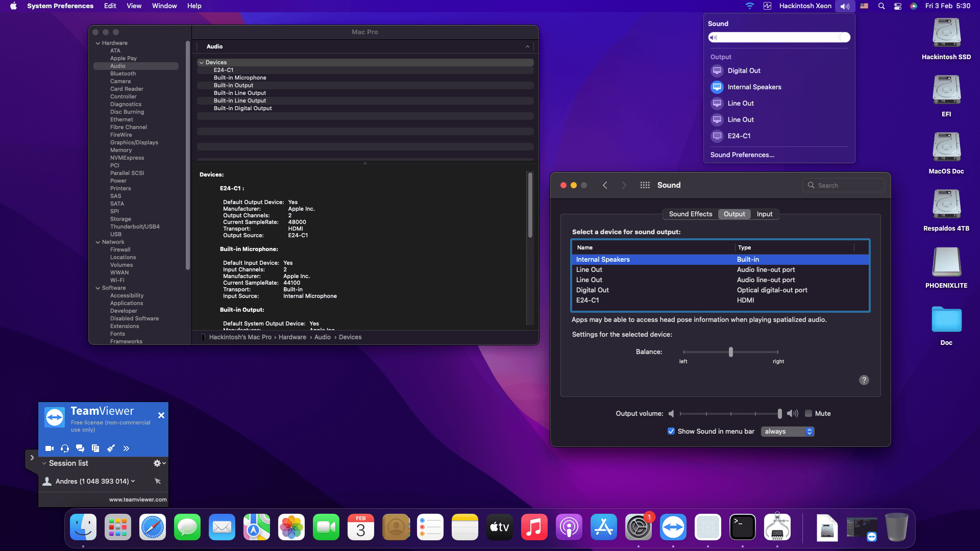Viewport: 980px width, 551px height.
Task: Open App Store from the Dock
Action: 604,528
